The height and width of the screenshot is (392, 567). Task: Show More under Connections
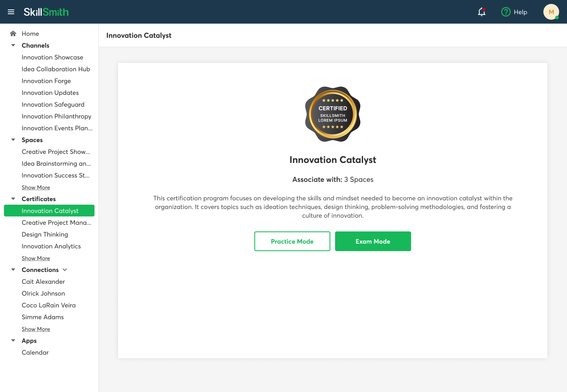[36, 329]
